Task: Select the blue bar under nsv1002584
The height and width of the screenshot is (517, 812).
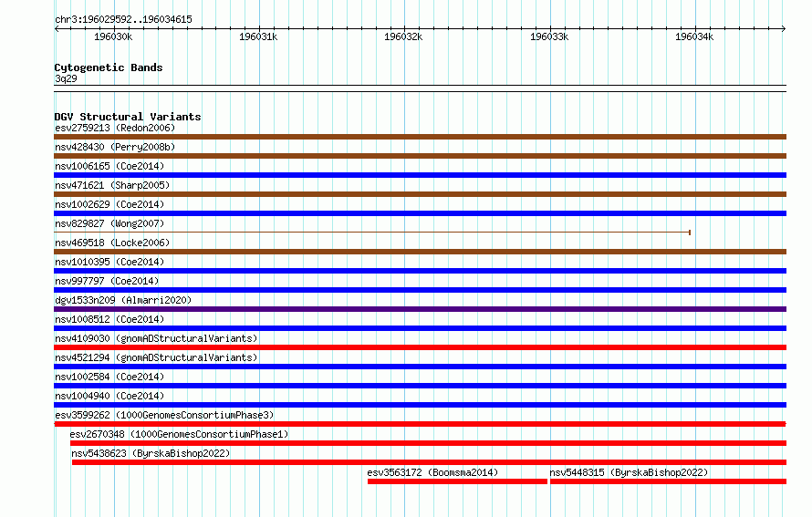Action: 420,386
